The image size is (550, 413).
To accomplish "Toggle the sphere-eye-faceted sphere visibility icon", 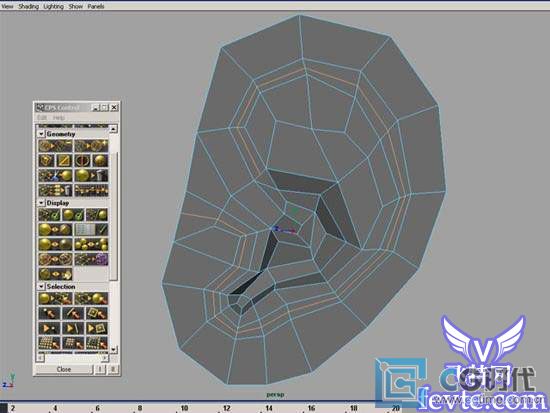I will (x=55, y=229).
